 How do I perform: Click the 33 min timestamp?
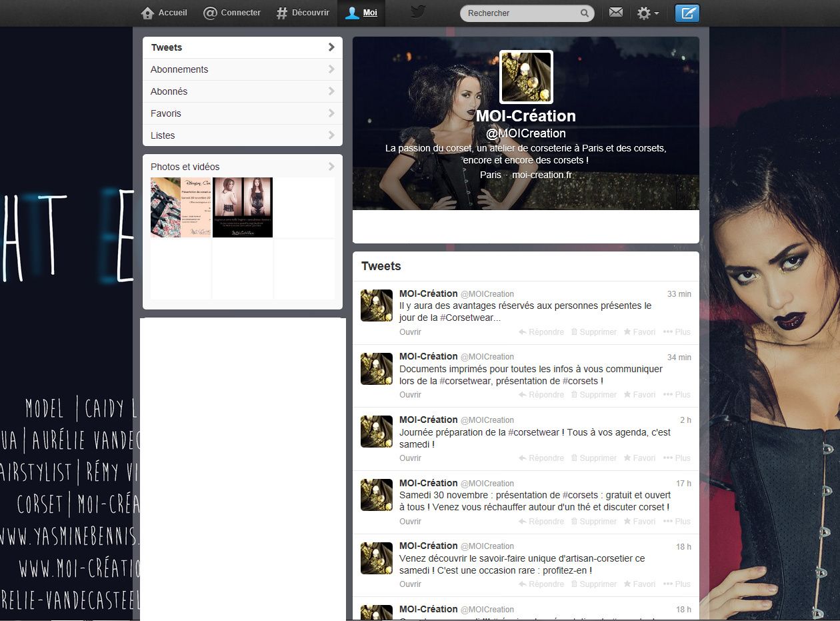tap(679, 294)
